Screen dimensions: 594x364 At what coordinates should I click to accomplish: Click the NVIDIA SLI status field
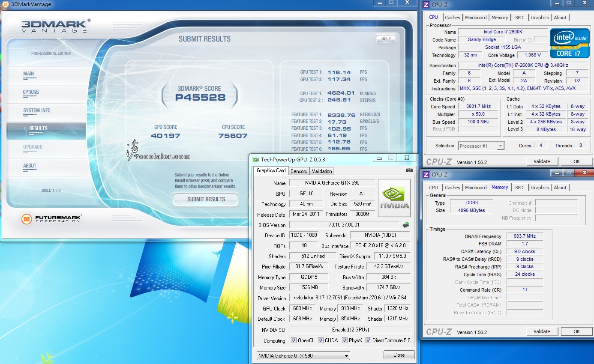click(350, 330)
